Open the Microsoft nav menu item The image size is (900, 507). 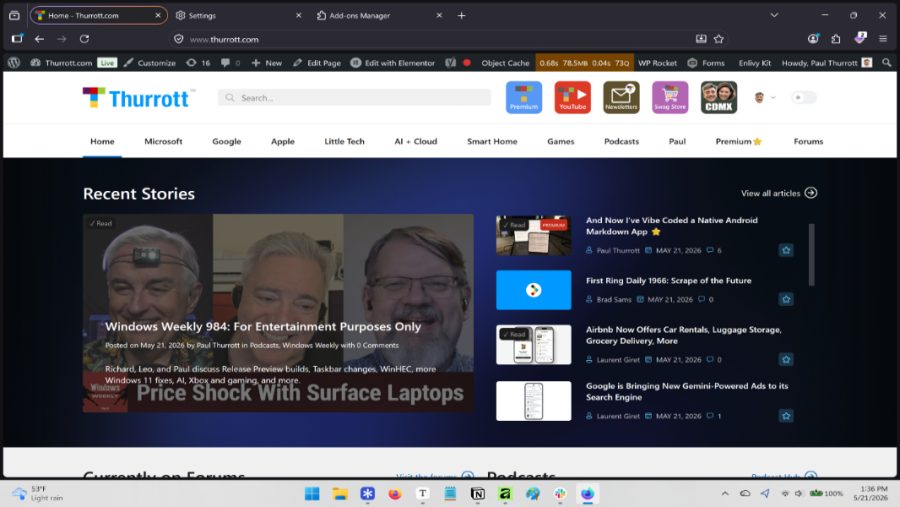[x=163, y=141]
